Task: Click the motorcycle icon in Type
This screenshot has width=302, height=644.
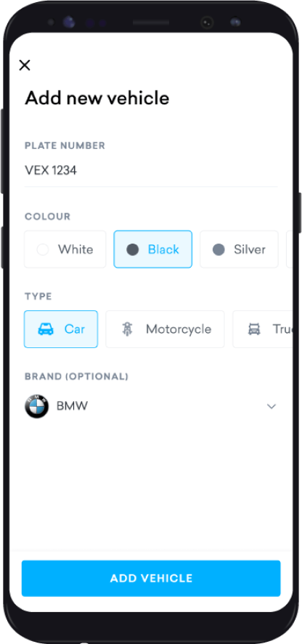Action: [128, 329]
